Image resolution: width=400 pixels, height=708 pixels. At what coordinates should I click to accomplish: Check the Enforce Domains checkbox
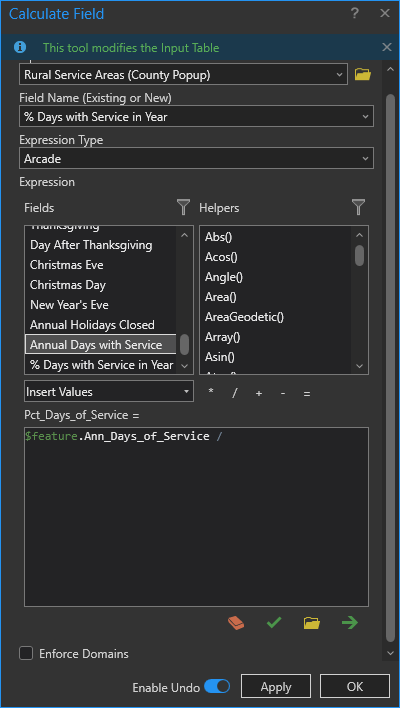pos(26,653)
